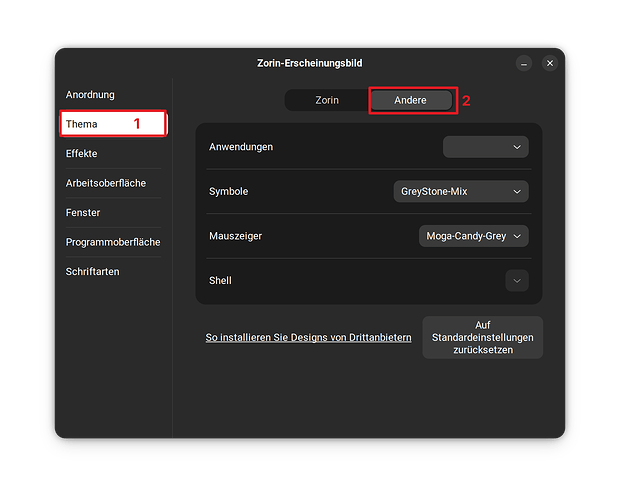Open the Anordnung section
The height and width of the screenshot is (500, 620).
point(113,95)
